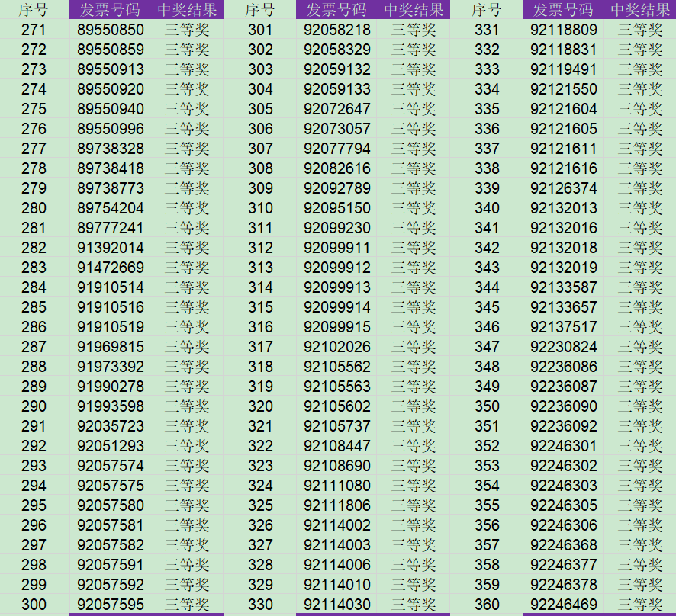
Task: Select serial number 290
Action: [x=34, y=406]
